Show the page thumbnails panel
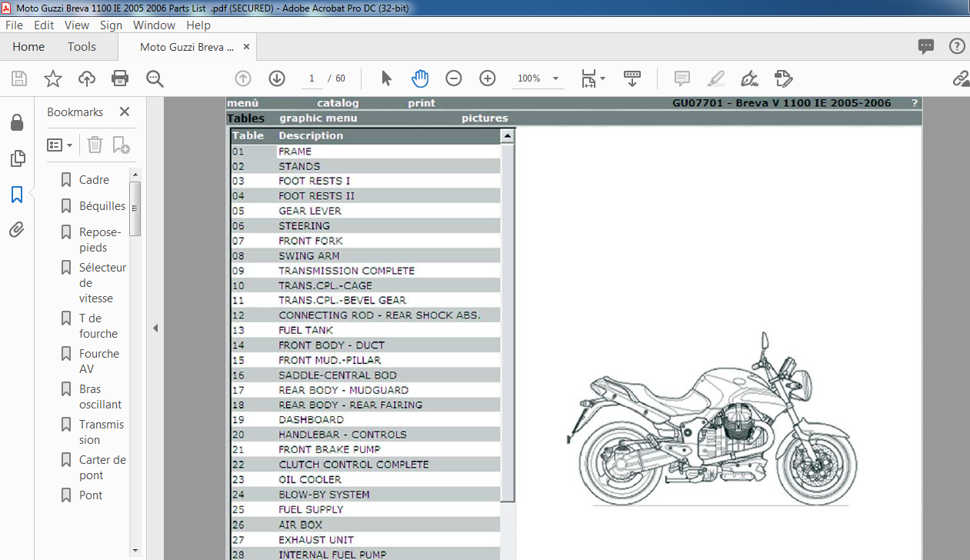The image size is (970, 560). tap(17, 159)
